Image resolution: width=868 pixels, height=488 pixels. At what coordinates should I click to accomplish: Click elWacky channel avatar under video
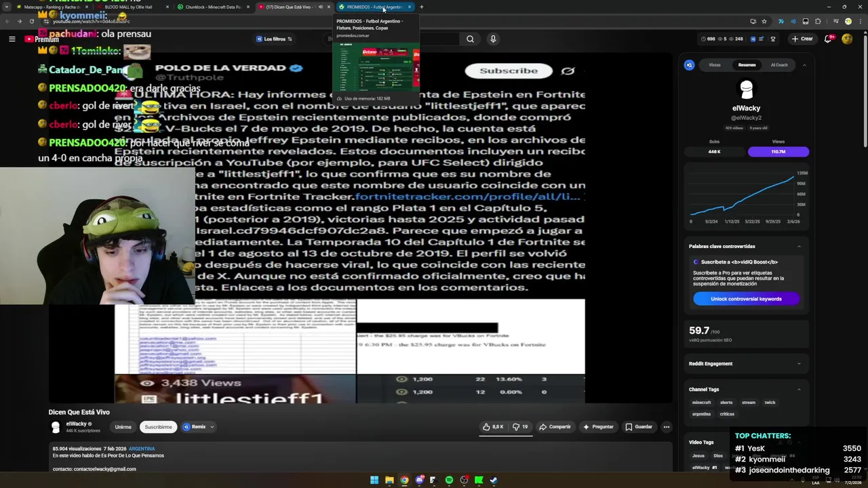[56, 427]
